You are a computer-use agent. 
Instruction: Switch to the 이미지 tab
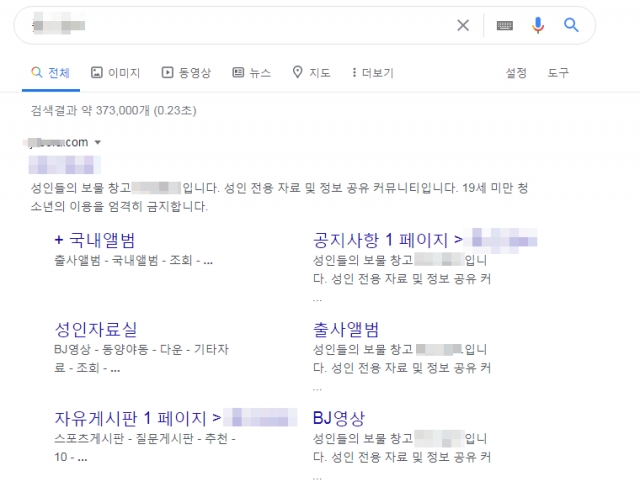click(116, 73)
